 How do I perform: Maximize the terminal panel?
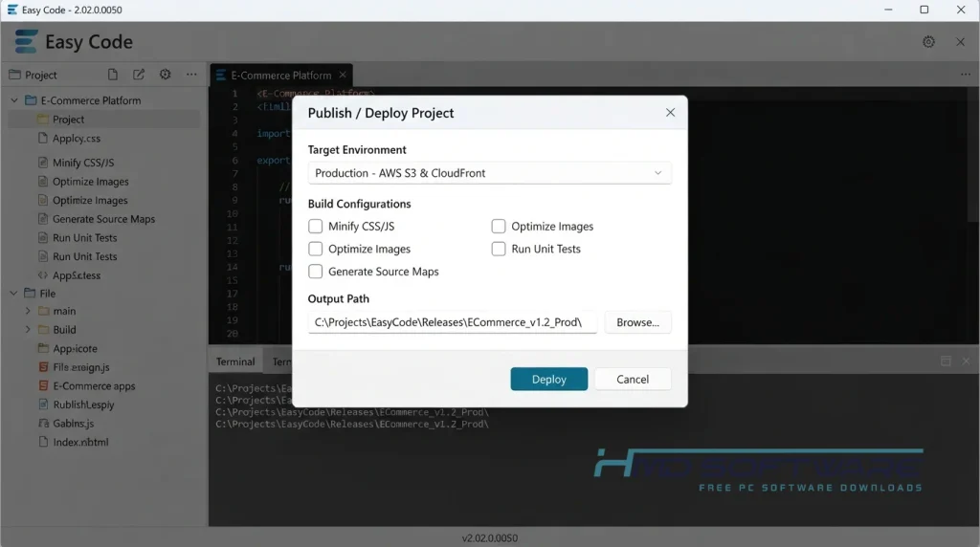pos(946,361)
